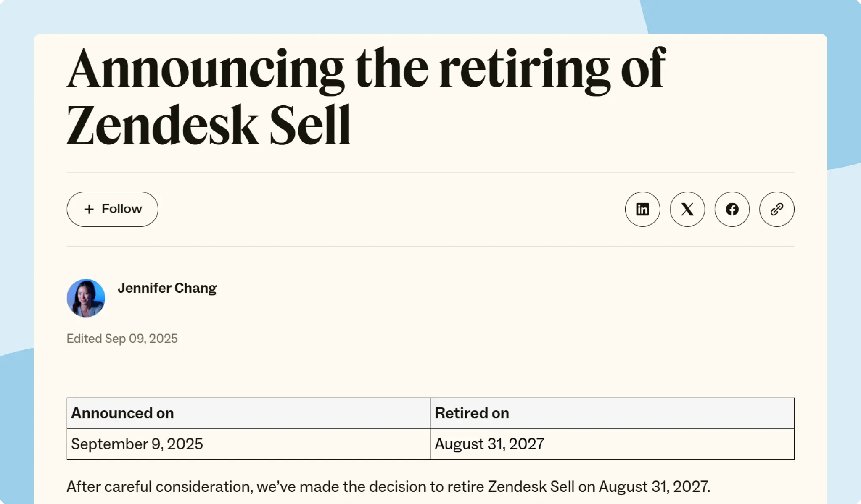Click the 'September 9, 2025' table cell
The image size is (861, 504).
pos(137,444)
